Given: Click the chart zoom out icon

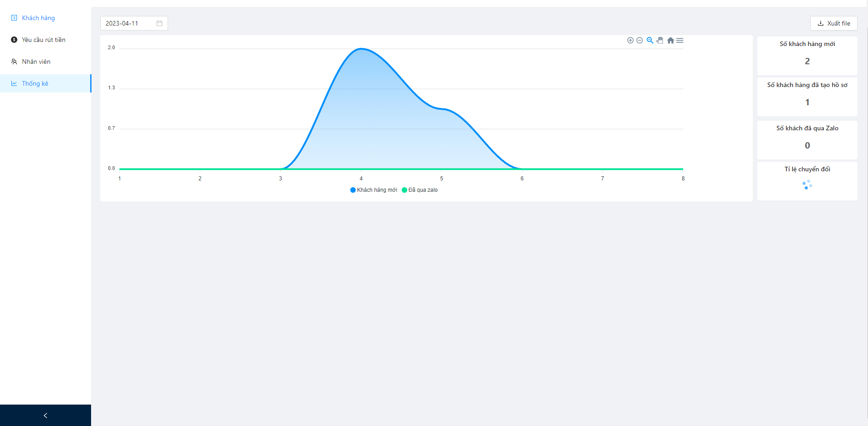Looking at the screenshot, I should (639, 41).
